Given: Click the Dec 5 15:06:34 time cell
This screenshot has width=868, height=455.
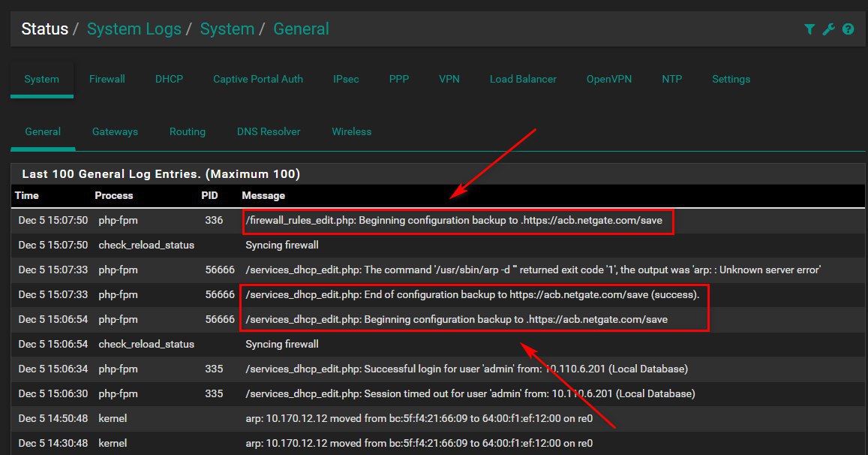Looking at the screenshot, I should tap(53, 369).
